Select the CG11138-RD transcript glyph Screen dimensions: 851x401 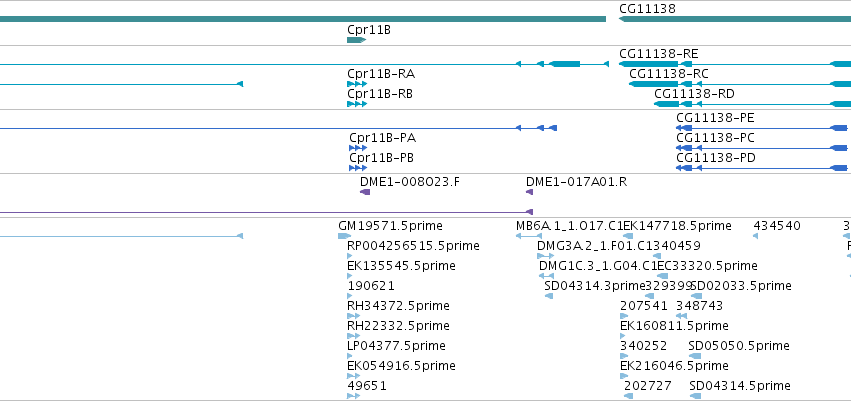(752, 104)
